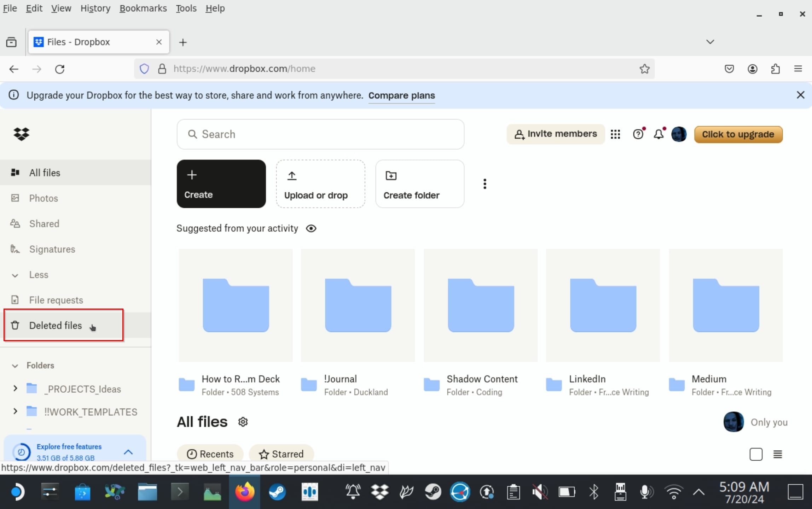
Task: Toggle the list view icon in All files
Action: tap(778, 454)
